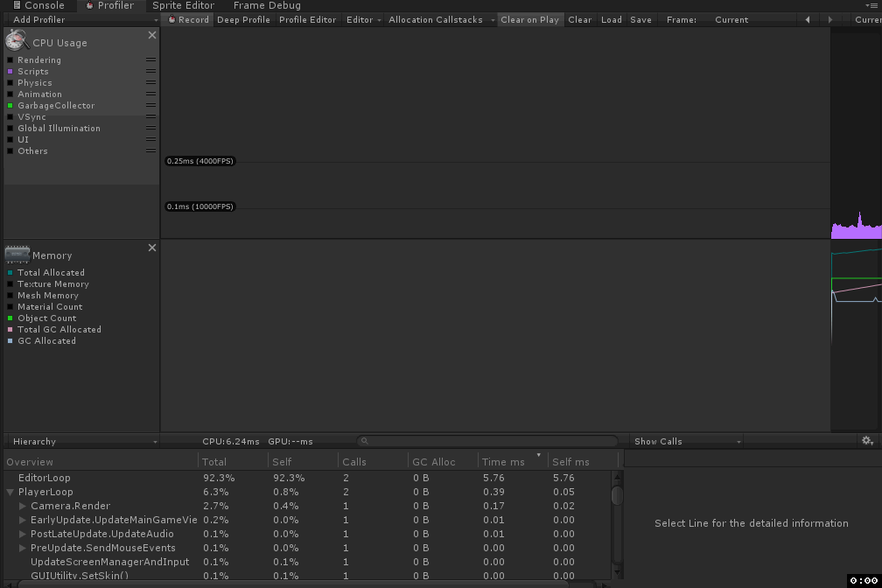The height and width of the screenshot is (588, 882).
Task: Click the Load button
Action: pos(612,20)
